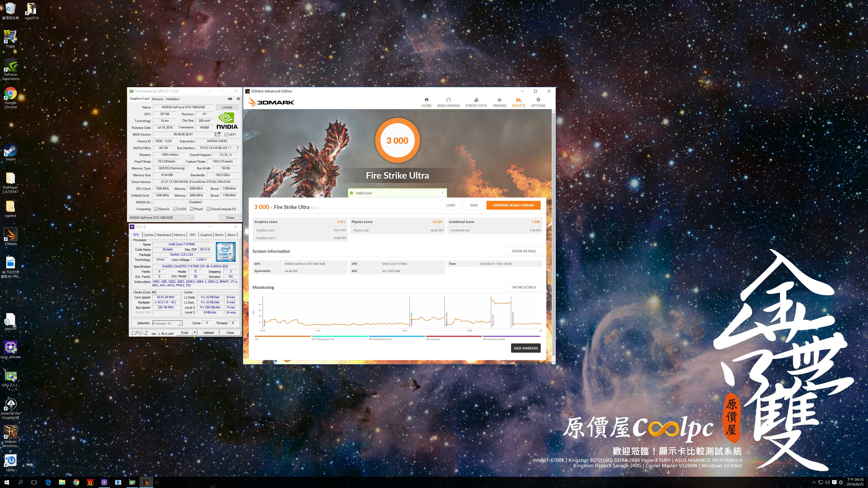868x488 pixels.
Task: Open the VRMARK section in 3DMark
Action: 499,102
